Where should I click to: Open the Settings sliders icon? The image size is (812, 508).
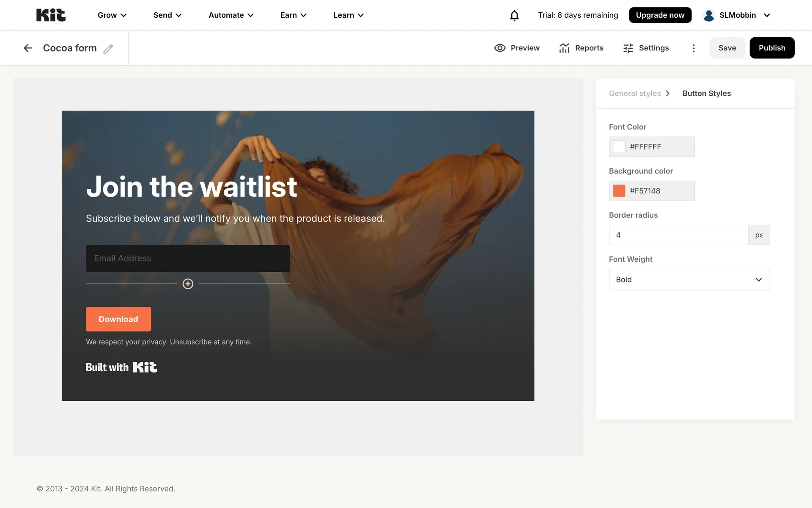coord(628,48)
